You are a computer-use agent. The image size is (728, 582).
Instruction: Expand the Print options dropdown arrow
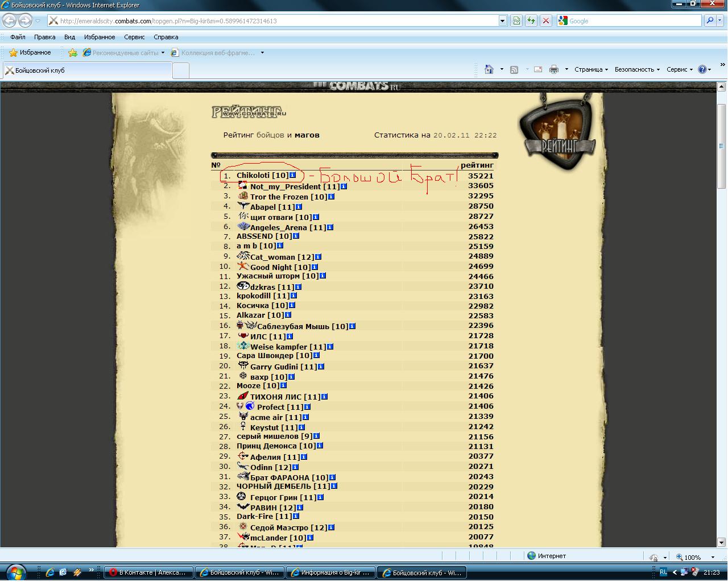(x=566, y=69)
